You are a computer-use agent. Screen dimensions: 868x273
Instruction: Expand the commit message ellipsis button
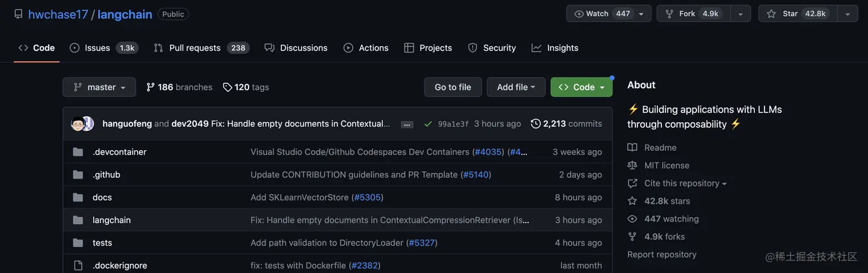[407, 124]
